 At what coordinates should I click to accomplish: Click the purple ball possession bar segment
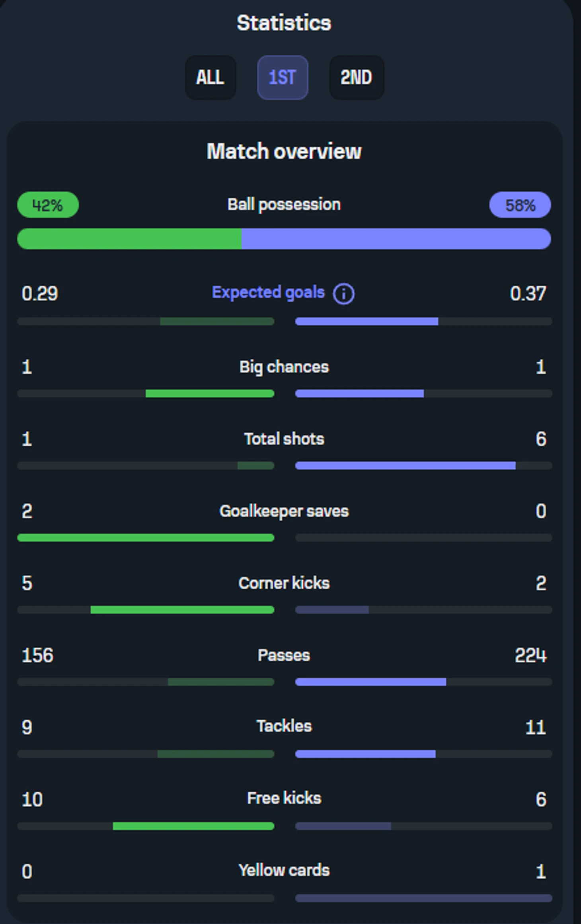(396, 239)
